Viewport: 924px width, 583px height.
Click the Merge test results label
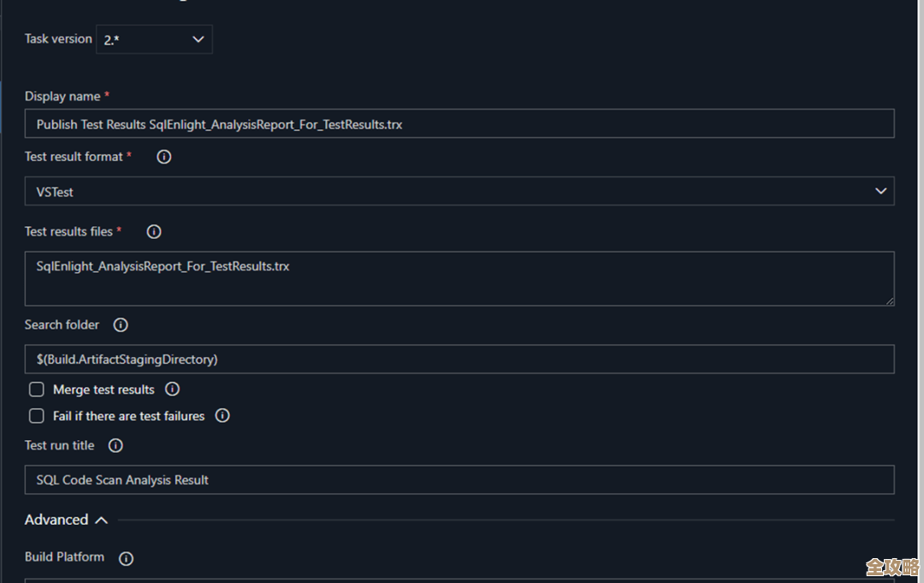coord(104,390)
